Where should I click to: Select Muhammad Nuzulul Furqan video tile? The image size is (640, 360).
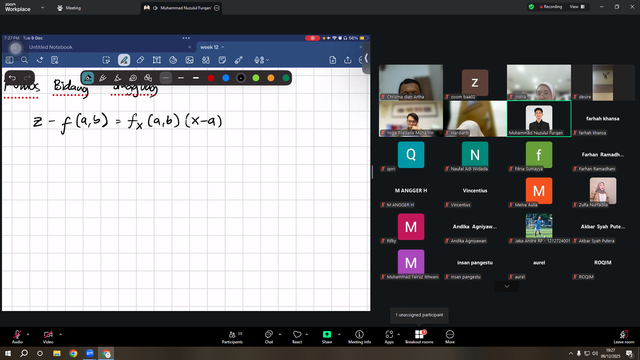click(539, 119)
